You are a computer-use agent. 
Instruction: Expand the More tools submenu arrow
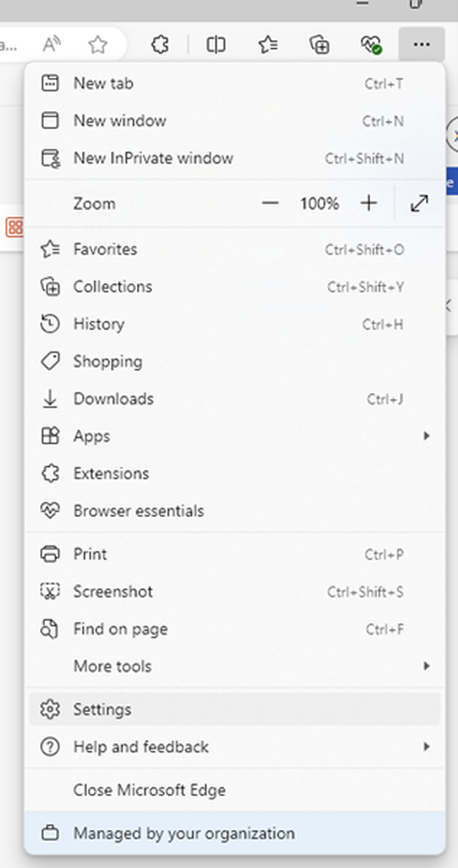426,666
